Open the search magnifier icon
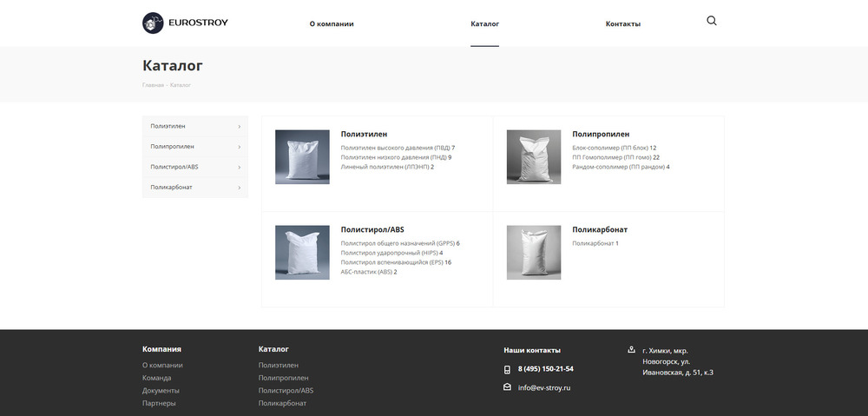Viewport: 868px width, 416px height. [712, 21]
